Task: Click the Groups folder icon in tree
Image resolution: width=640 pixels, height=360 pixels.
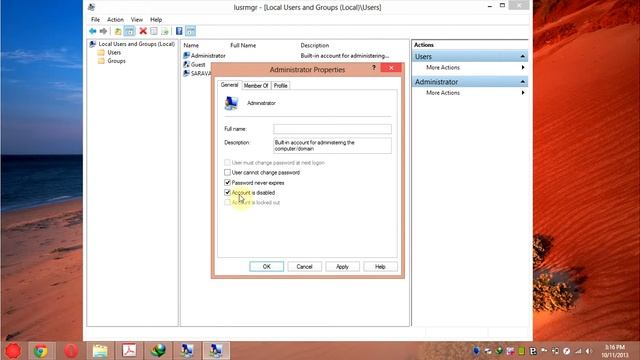Action: 101,61
